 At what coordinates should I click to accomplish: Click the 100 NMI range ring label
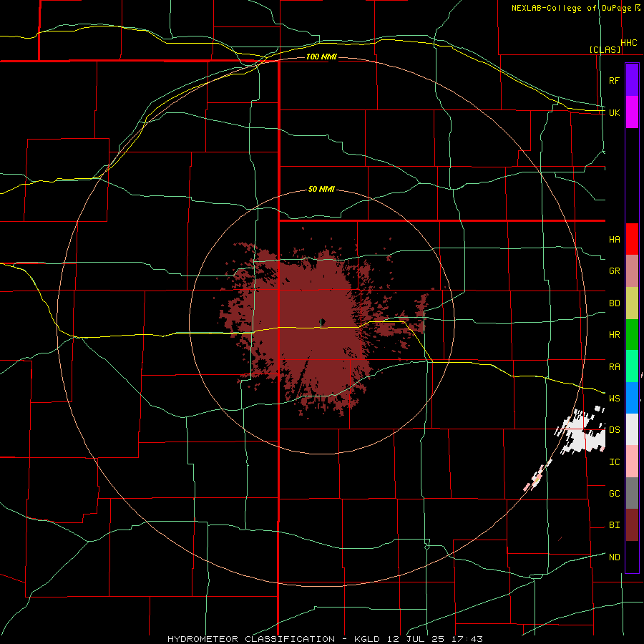(x=321, y=57)
